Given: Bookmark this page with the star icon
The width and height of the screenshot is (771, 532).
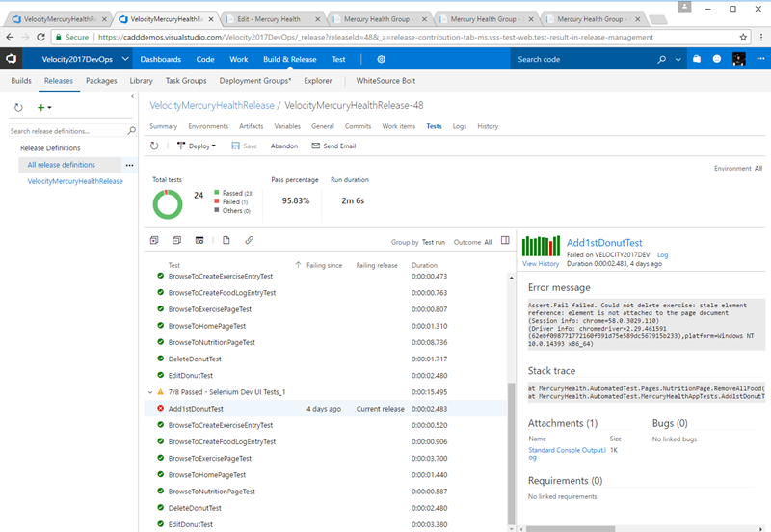Looking at the screenshot, I should [743, 37].
